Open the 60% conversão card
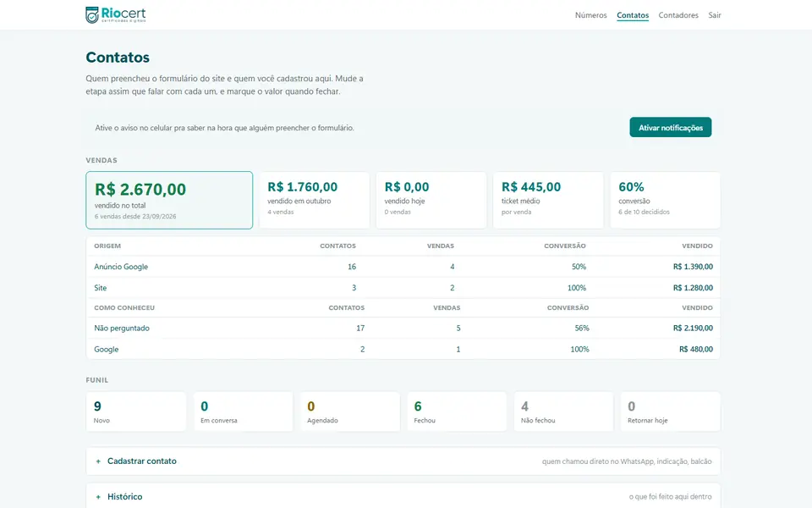Viewport: 812px width, 508px height. tap(666, 200)
